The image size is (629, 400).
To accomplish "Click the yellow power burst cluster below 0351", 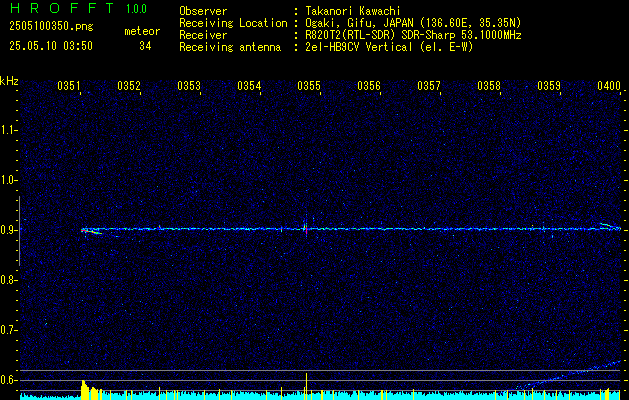I will (x=90, y=390).
